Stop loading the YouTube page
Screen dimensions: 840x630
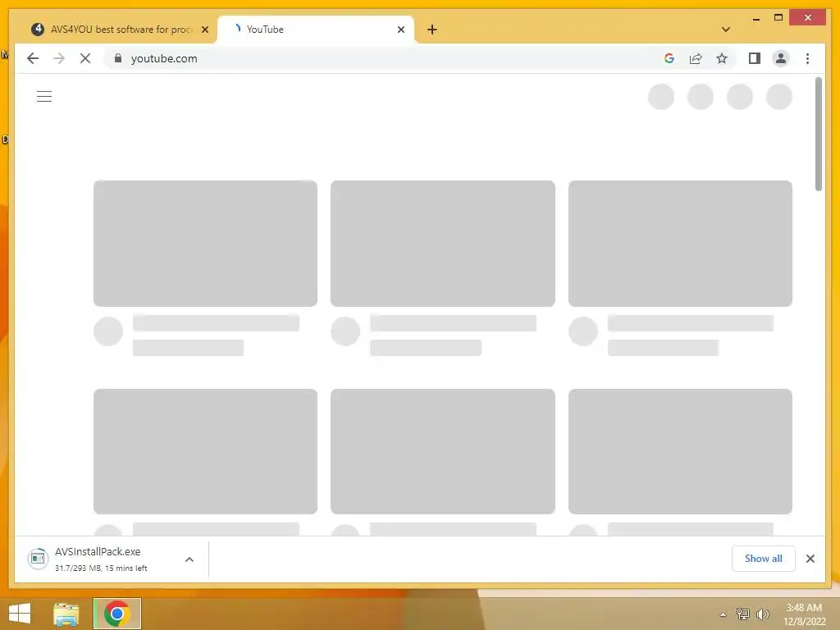pos(85,58)
